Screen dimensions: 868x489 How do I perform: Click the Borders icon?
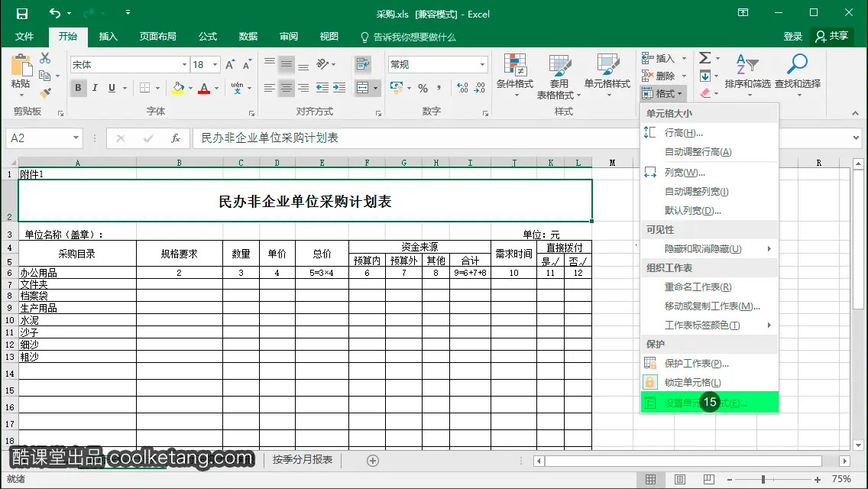tap(144, 88)
